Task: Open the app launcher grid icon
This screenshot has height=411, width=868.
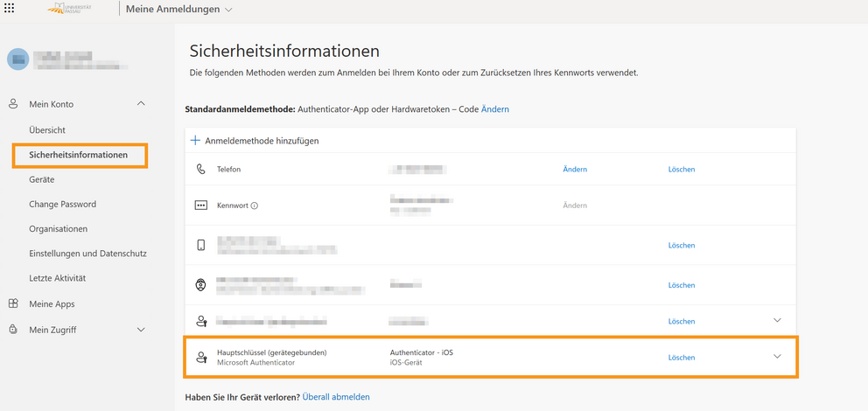Action: pyautogui.click(x=10, y=9)
